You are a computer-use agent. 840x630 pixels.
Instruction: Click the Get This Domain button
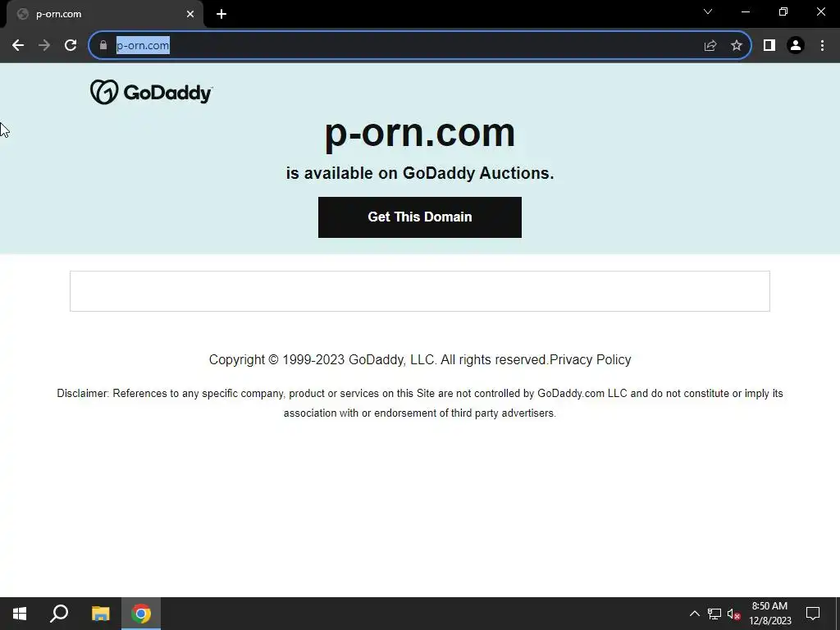[419, 217]
